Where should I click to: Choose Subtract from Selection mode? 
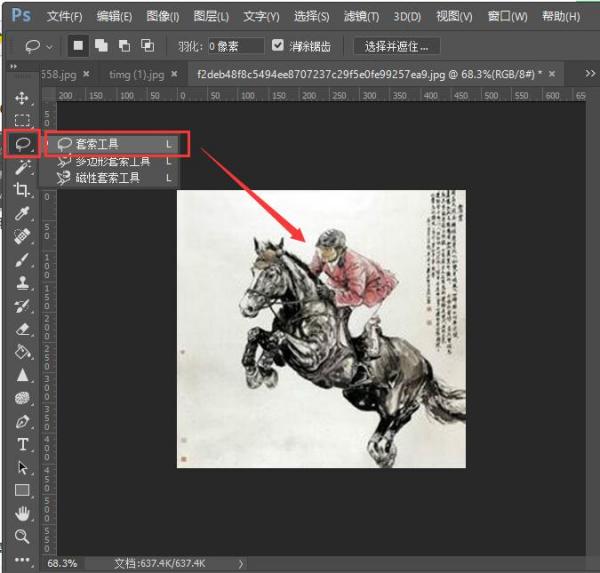click(x=124, y=46)
